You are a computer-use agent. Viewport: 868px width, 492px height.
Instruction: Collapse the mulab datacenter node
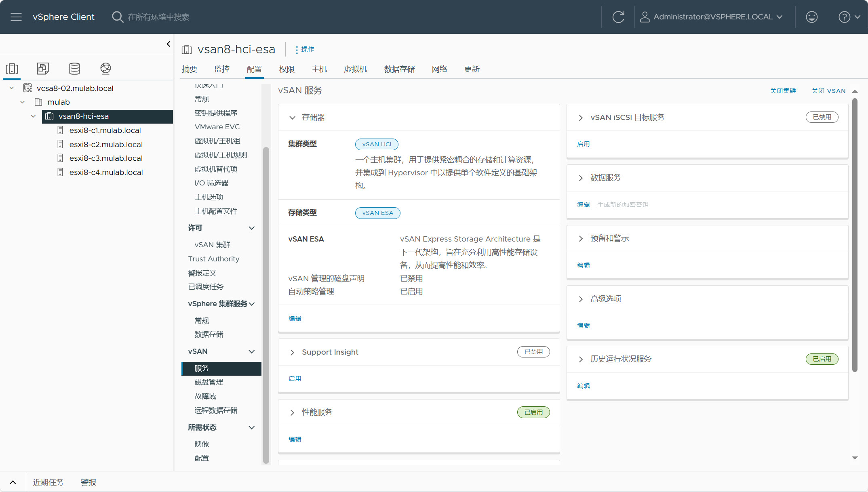pyautogui.click(x=23, y=102)
